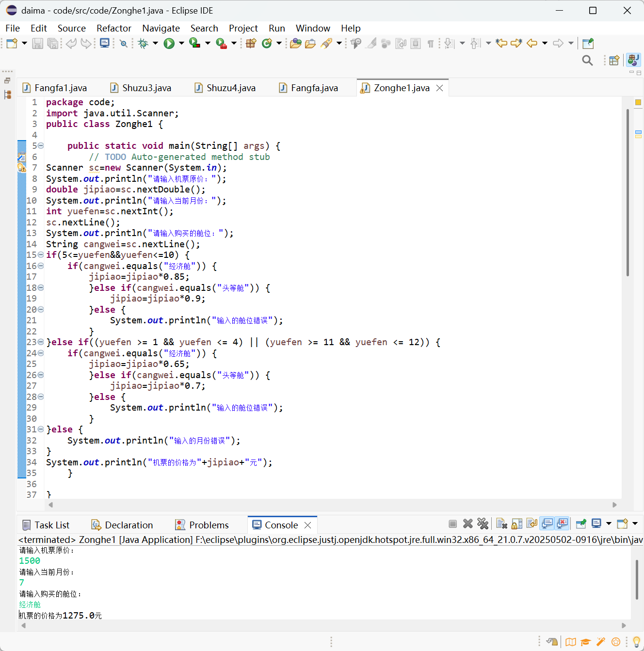Open the Refactor menu
This screenshot has width=644, height=651.
pyautogui.click(x=114, y=28)
